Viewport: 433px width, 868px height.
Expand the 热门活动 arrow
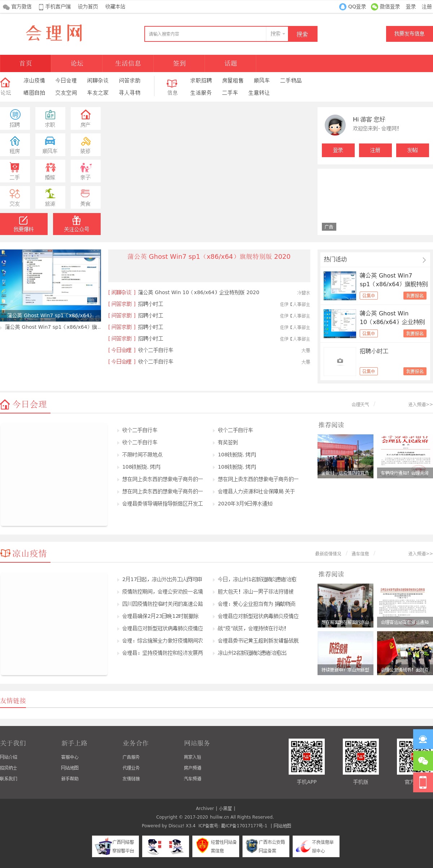(424, 260)
